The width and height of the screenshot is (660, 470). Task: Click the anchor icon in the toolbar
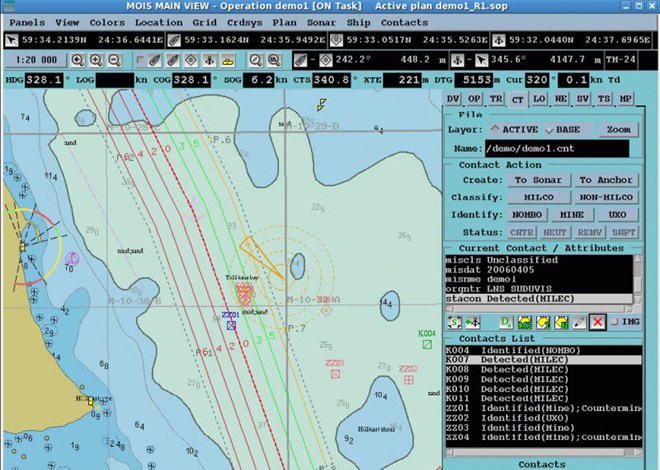pyautogui.click(x=209, y=60)
